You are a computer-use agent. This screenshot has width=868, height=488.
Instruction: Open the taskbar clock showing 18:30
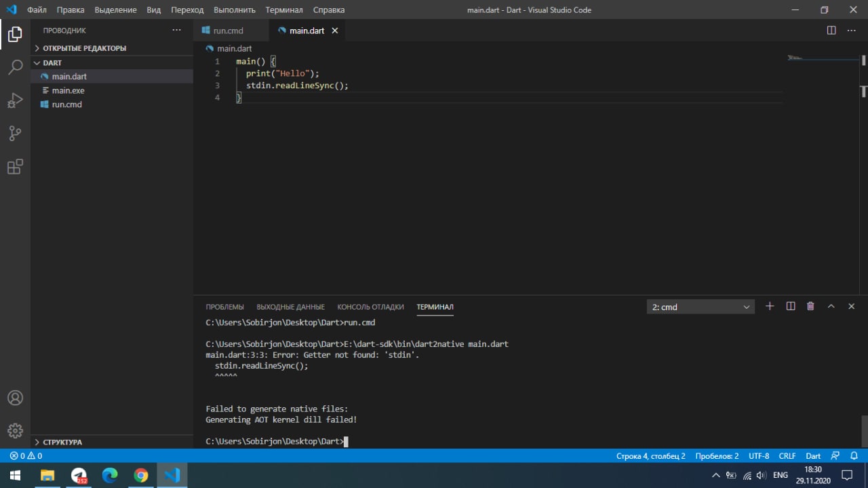pyautogui.click(x=813, y=475)
